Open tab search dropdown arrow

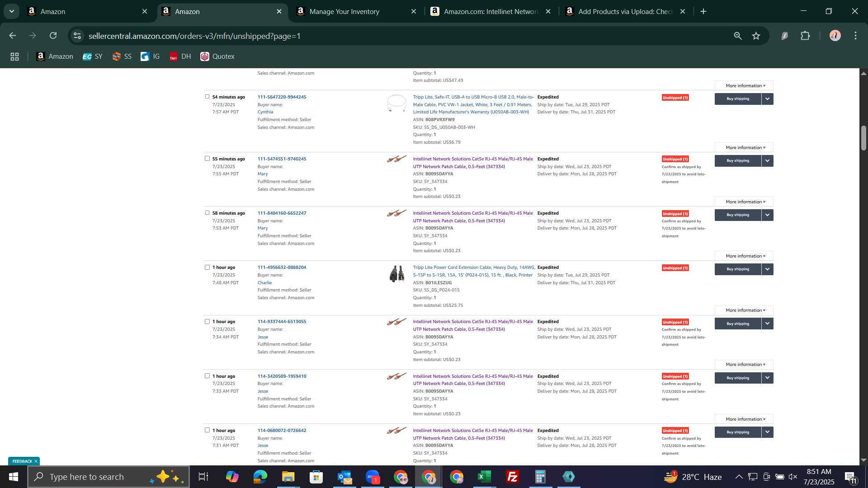12,11
